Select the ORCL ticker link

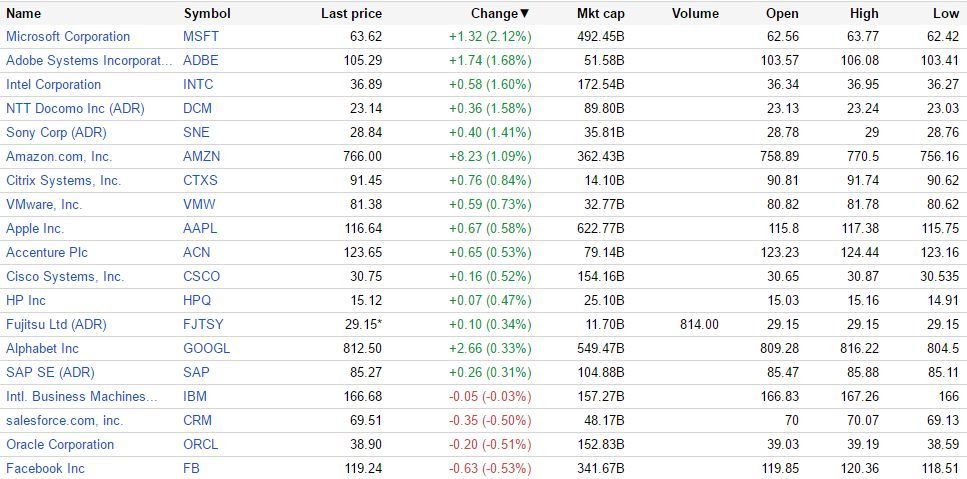201,445
